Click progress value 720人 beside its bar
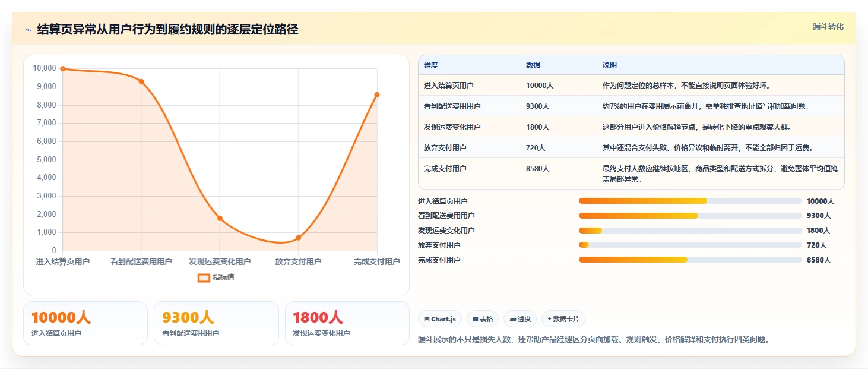The image size is (868, 369). tap(816, 245)
